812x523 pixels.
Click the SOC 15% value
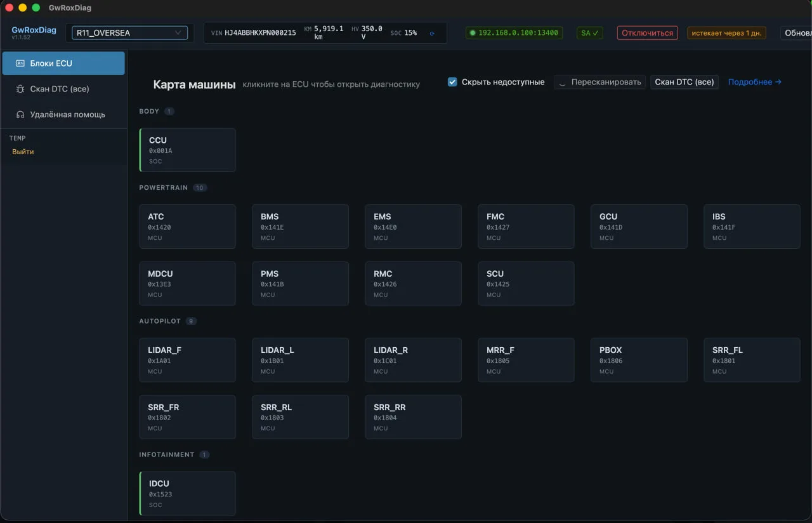(x=410, y=33)
